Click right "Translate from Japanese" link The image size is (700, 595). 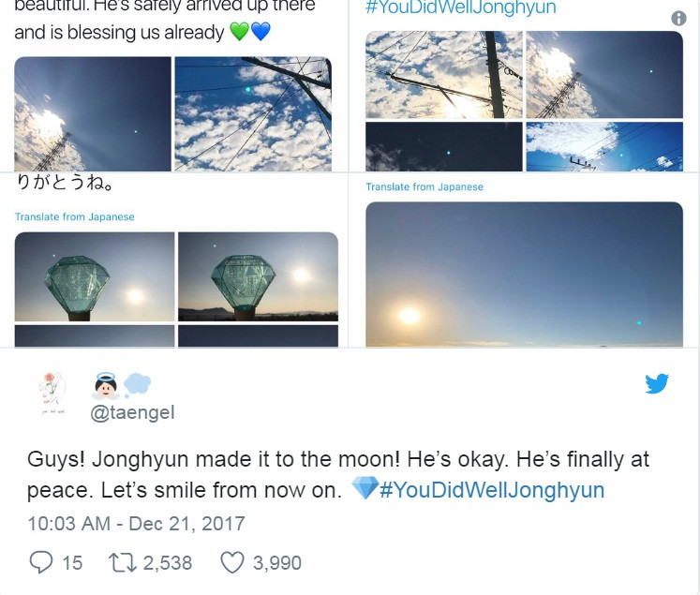coord(424,186)
